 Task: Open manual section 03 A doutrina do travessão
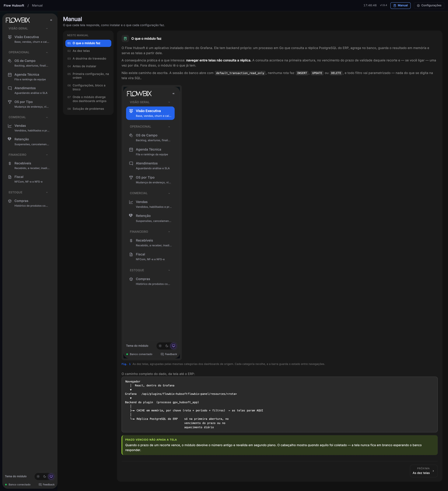[x=88, y=59]
